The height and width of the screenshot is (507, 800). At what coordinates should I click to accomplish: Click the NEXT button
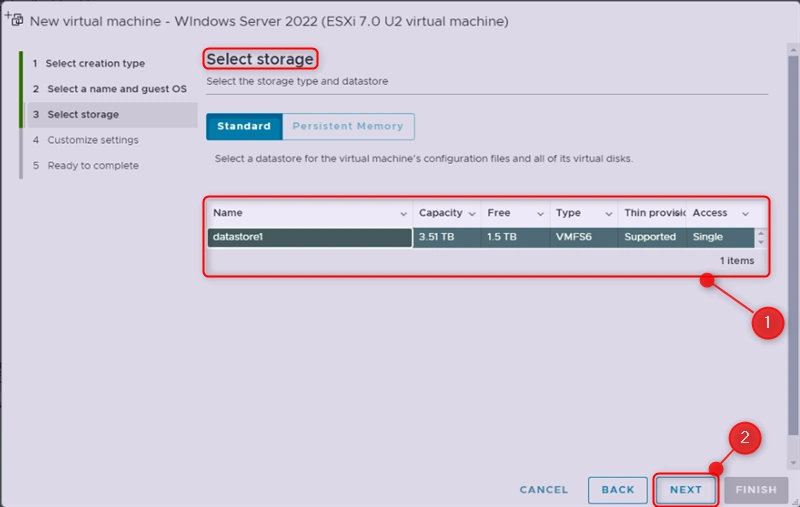(686, 490)
